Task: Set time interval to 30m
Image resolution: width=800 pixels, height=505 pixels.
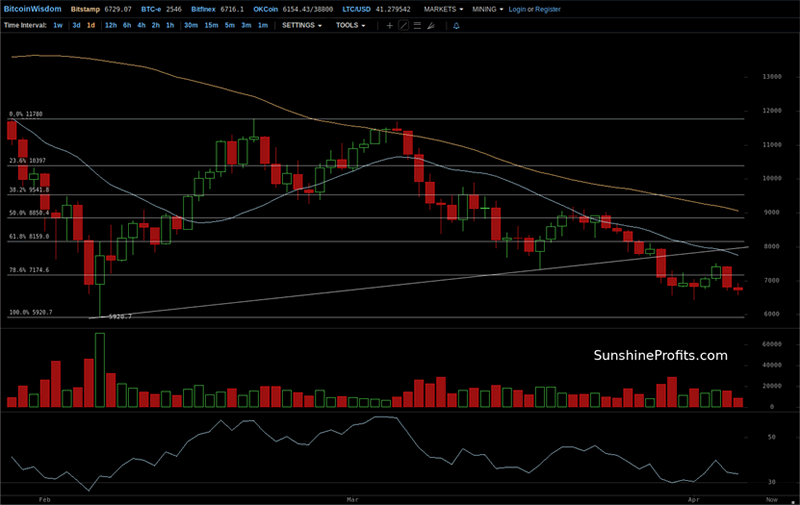Action: point(190,24)
